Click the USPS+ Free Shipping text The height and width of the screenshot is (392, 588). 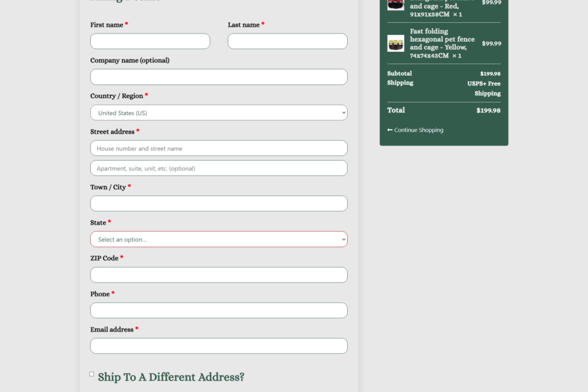(x=484, y=89)
